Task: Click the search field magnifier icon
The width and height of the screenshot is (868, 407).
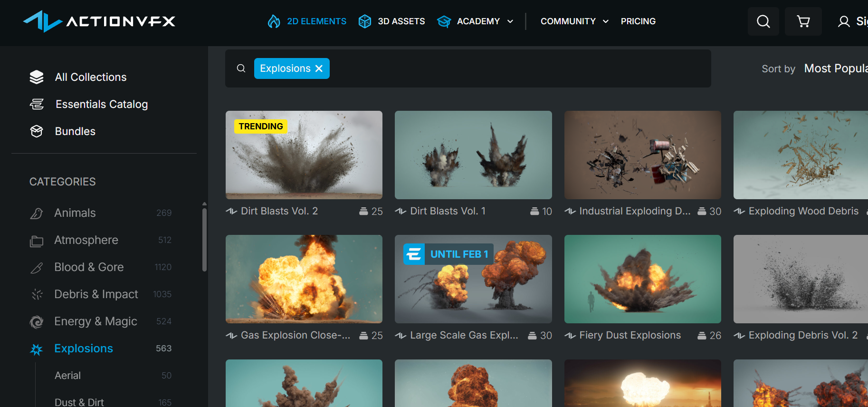Action: coord(241,68)
